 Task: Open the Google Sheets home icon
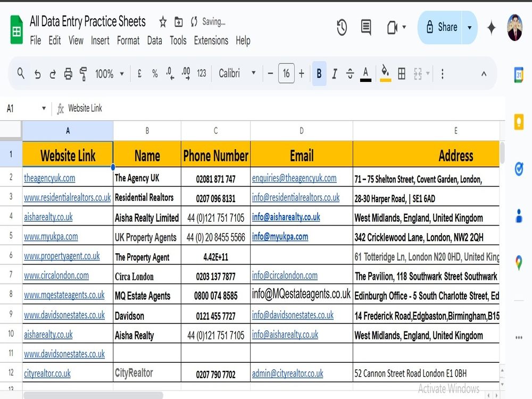[16, 30]
